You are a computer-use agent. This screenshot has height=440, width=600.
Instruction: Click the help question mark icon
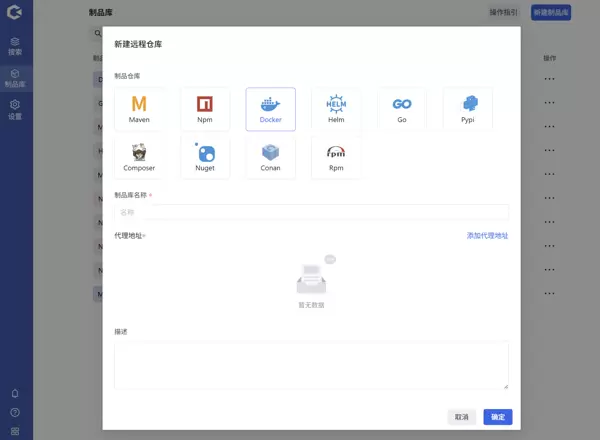coord(15,412)
